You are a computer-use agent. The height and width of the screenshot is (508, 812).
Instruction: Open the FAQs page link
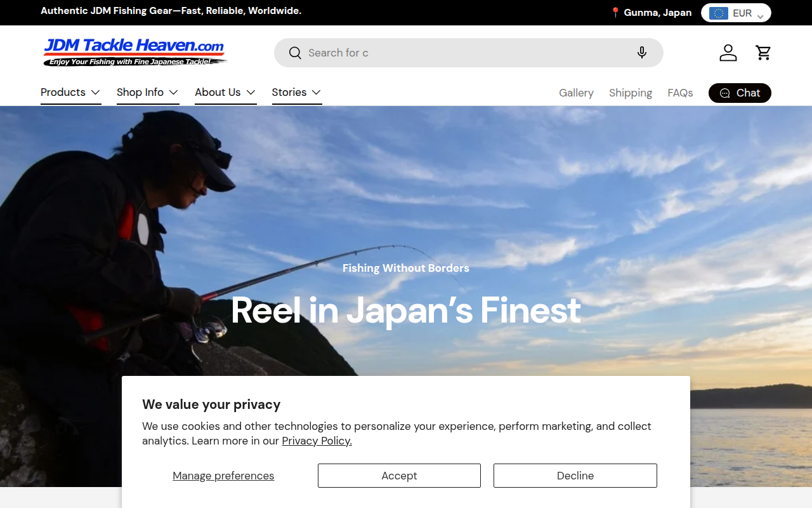click(680, 93)
